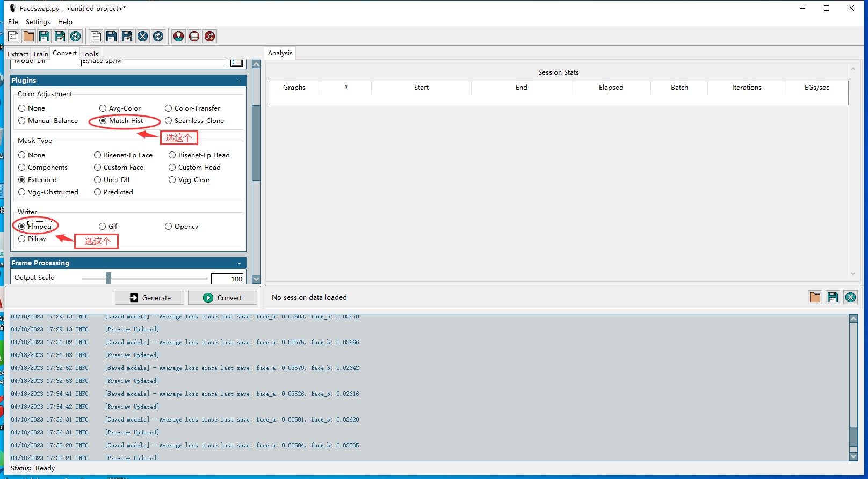The image size is (868, 479).
Task: Switch to the Train tab
Action: [x=40, y=54]
